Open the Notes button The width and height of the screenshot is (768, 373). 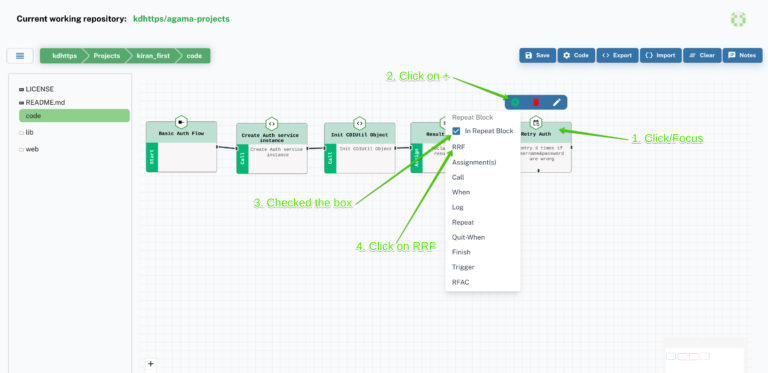click(x=743, y=55)
